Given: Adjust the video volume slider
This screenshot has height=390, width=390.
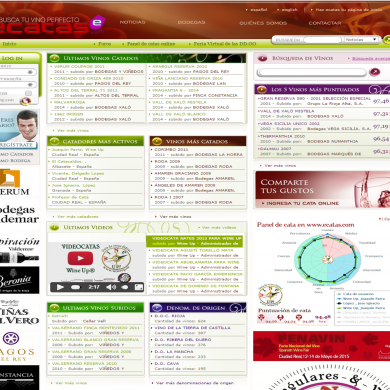Looking at the screenshot, I should pos(125,287).
